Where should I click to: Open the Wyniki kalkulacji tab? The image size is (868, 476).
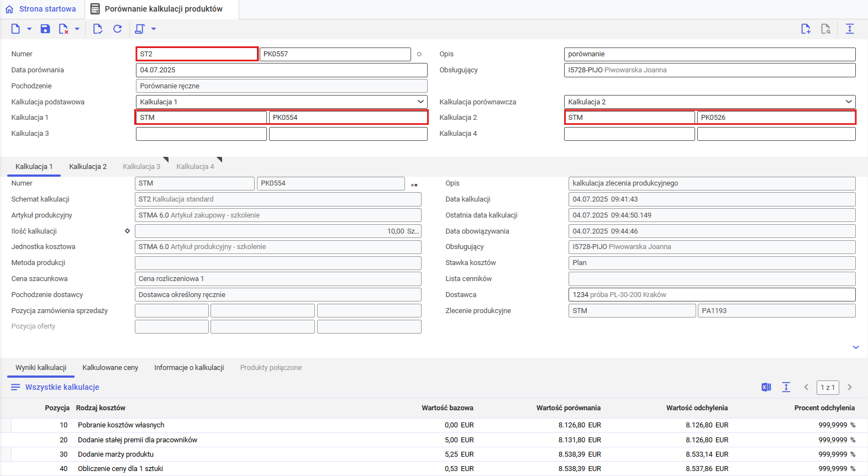pyautogui.click(x=41, y=367)
